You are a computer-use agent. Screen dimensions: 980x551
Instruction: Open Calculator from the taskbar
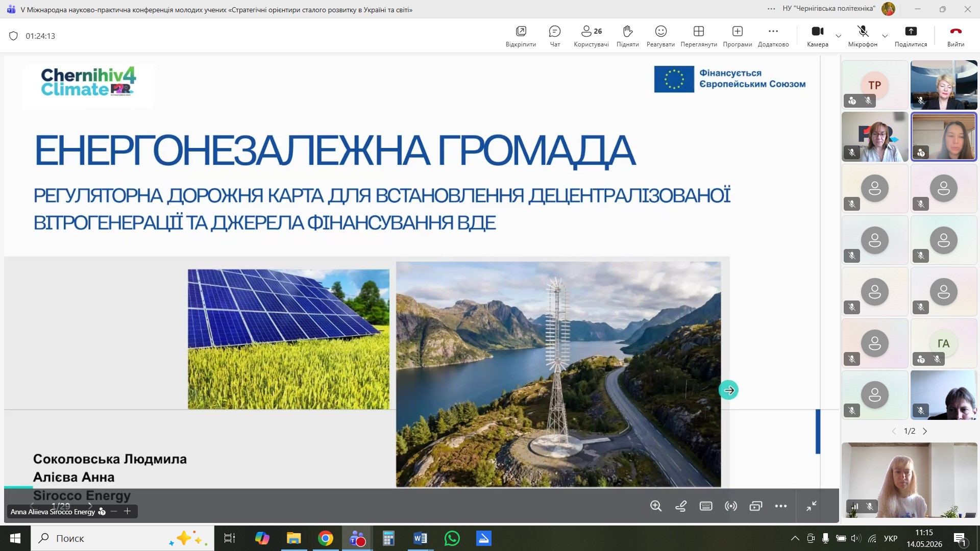(x=388, y=538)
